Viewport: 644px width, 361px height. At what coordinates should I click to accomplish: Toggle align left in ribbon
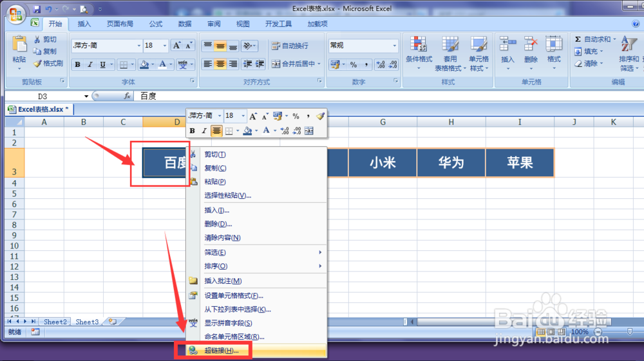208,64
